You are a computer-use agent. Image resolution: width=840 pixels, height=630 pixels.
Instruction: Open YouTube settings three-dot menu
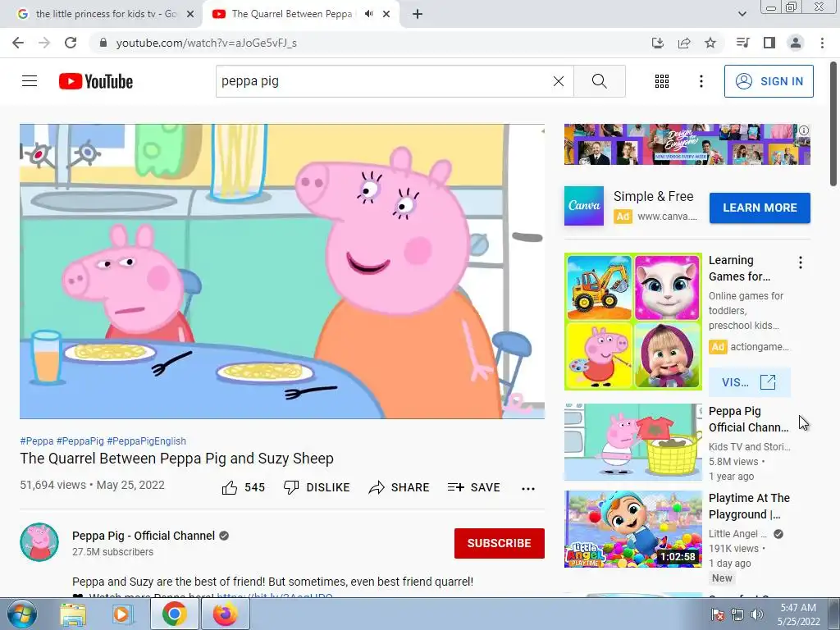[x=701, y=81]
